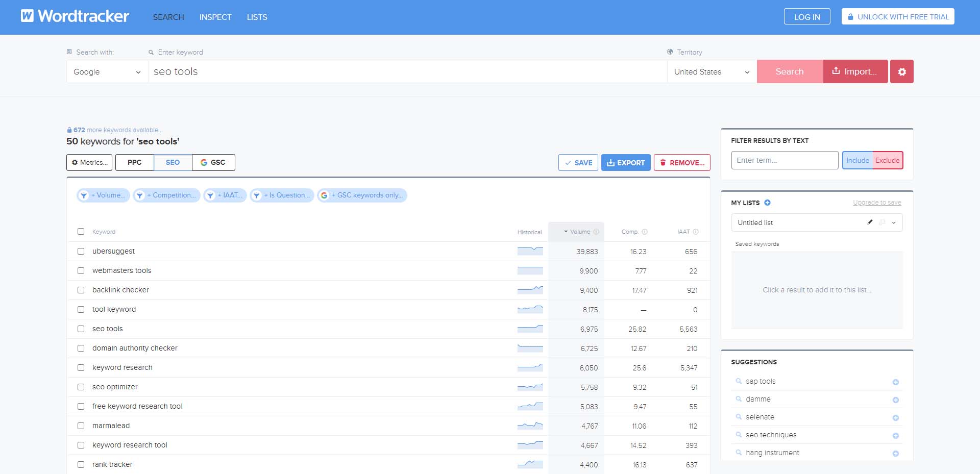Select the Exclude filter toggle

(x=888, y=160)
